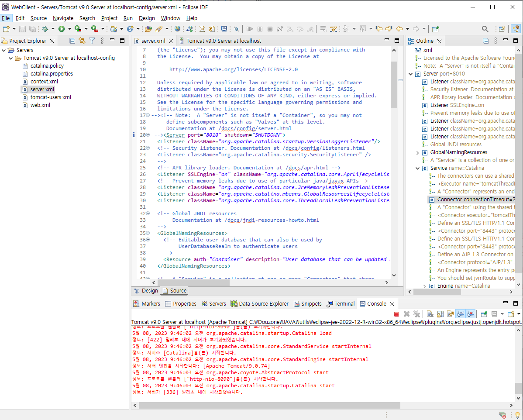Toggle Java EE perspective button

click(515, 29)
